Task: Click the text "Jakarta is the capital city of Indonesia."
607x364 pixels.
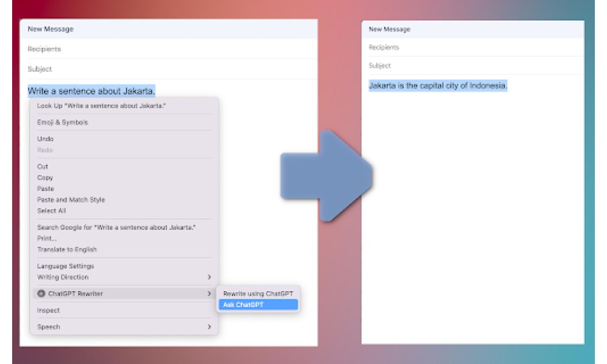Action: click(x=438, y=86)
